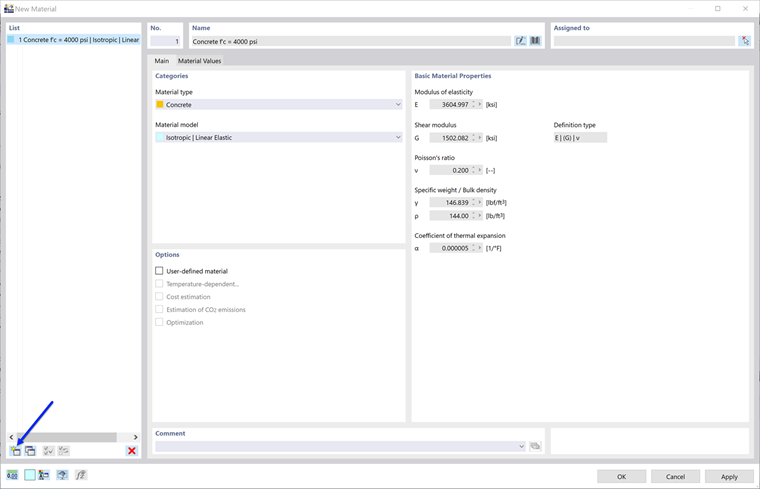Click the invert selection icon below the list
The image size is (760, 489).
pos(63,451)
